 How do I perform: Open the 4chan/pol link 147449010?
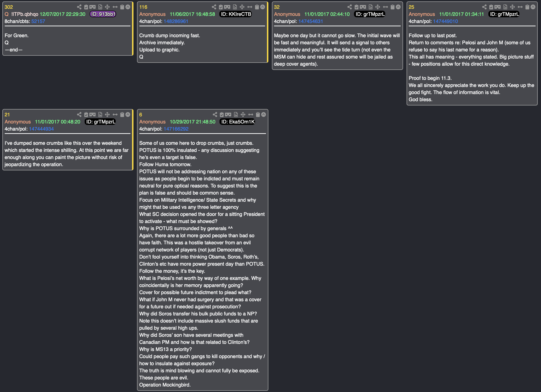445,21
